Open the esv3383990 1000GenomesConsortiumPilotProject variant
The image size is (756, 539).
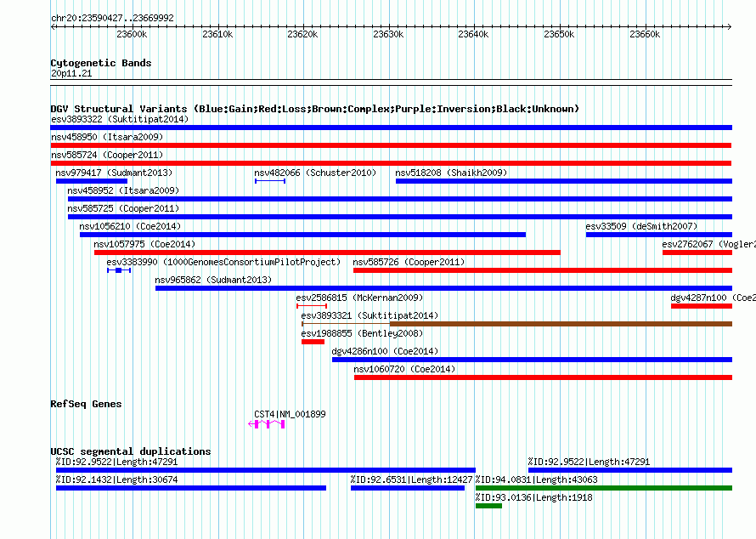tap(223, 262)
